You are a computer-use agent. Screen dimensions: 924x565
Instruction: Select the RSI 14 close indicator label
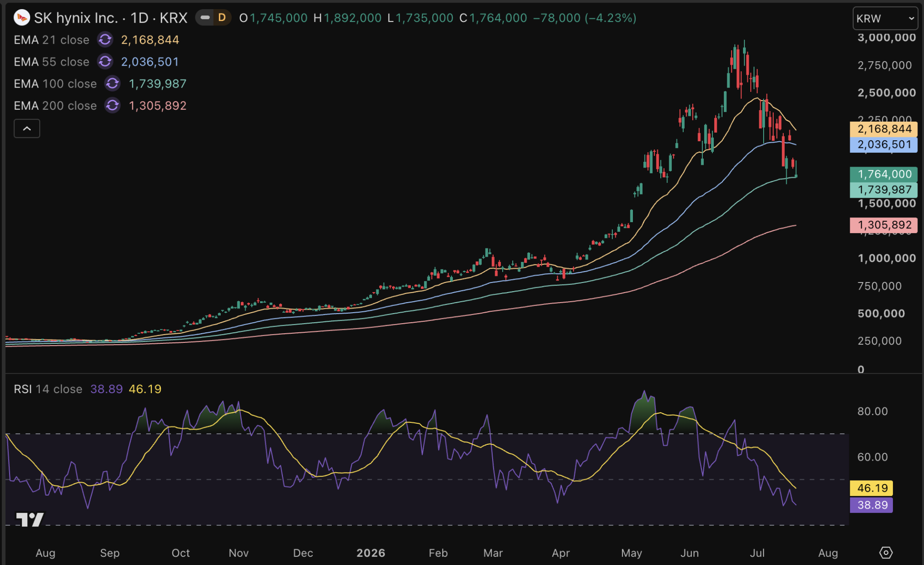[48, 389]
